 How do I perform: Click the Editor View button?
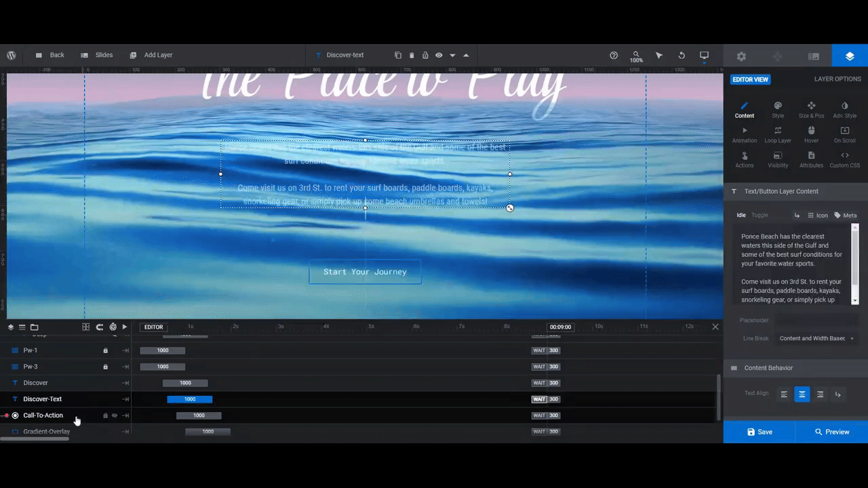pos(751,79)
